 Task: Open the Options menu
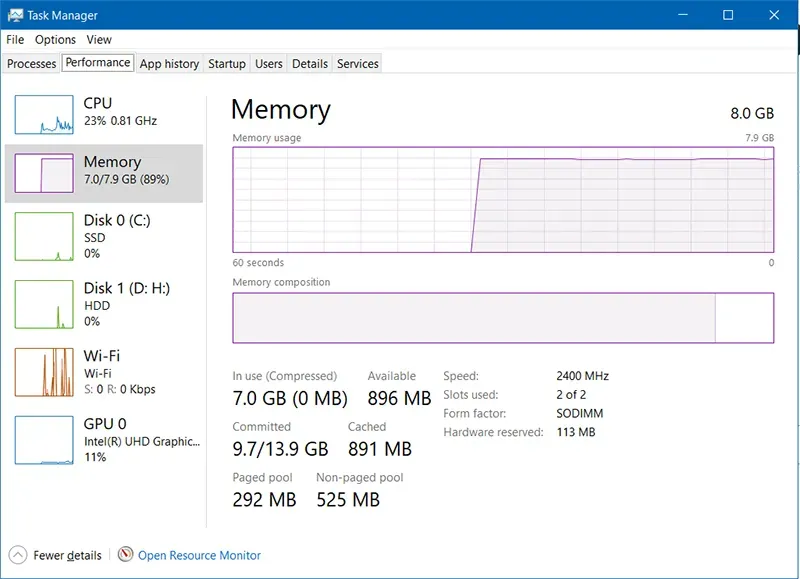[55, 40]
